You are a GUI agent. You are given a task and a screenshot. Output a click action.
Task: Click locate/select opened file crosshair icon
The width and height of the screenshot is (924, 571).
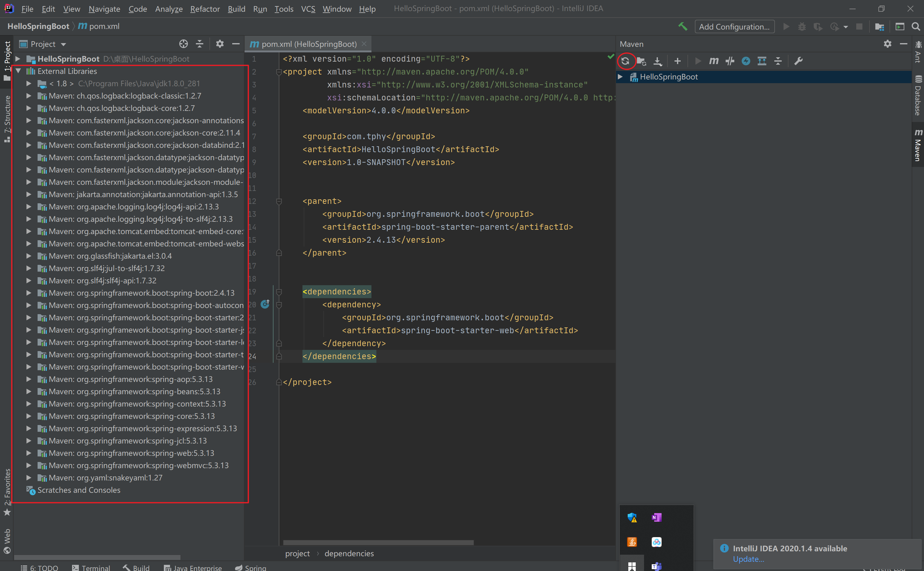tap(184, 44)
